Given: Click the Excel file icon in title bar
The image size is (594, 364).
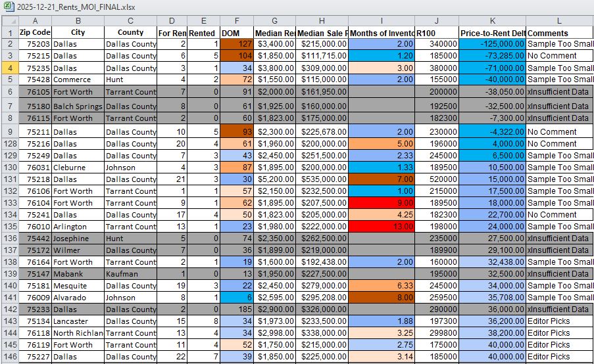Looking at the screenshot, I should [x=7, y=6].
